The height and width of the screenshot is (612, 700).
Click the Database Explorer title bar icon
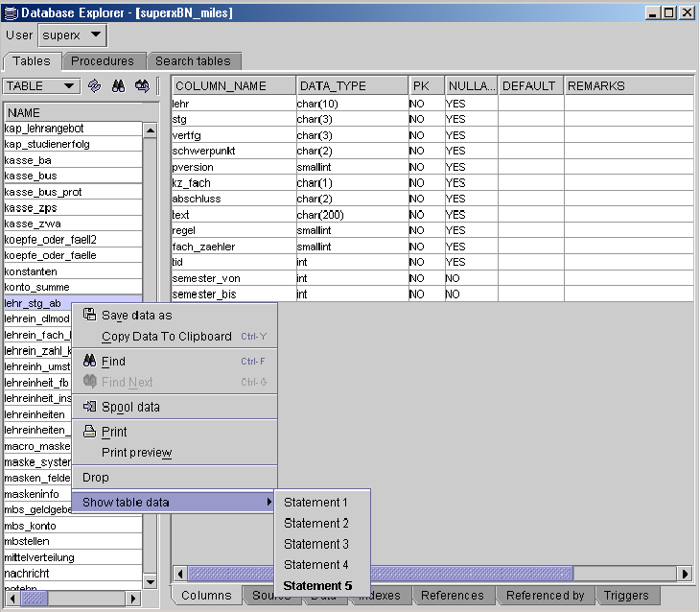[x=11, y=13]
